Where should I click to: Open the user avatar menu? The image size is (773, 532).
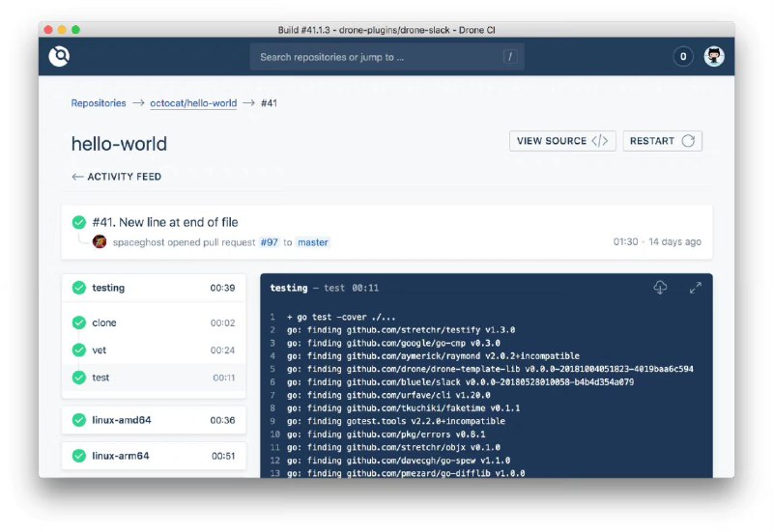coord(714,57)
